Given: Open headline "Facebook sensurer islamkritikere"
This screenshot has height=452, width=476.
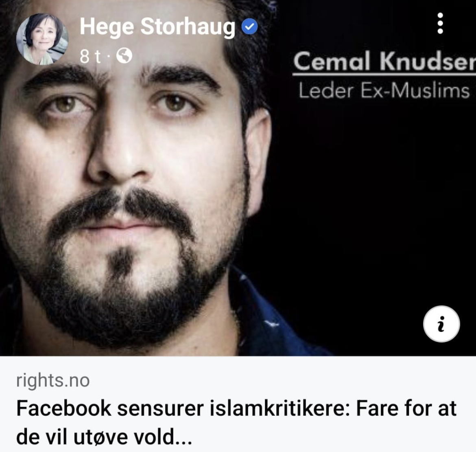Looking at the screenshot, I should [x=183, y=408].
